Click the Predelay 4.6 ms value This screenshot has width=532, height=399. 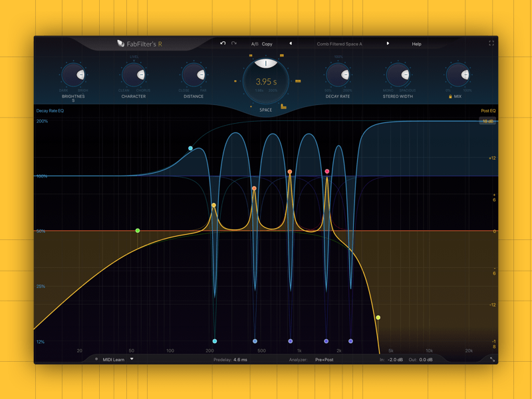click(240, 360)
